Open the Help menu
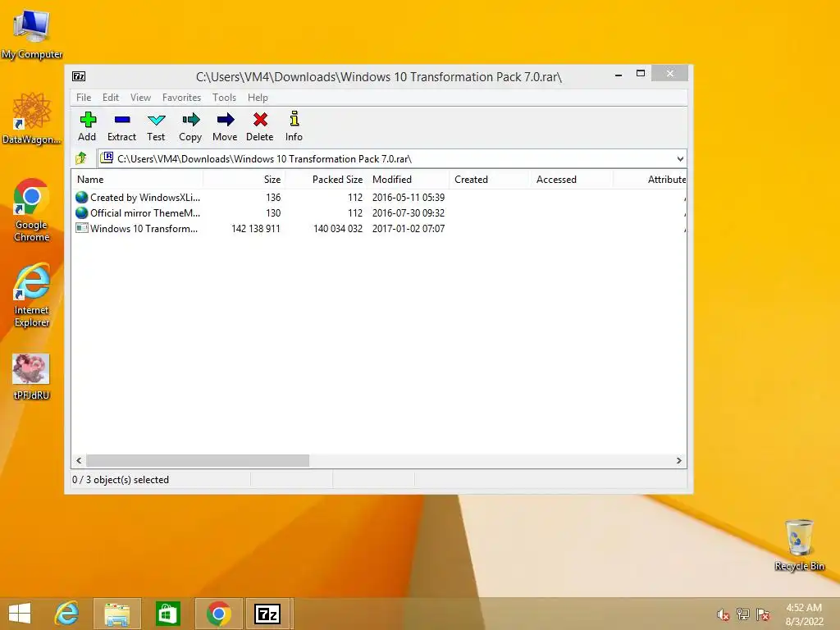Screen dimensions: 840x630 (258, 98)
